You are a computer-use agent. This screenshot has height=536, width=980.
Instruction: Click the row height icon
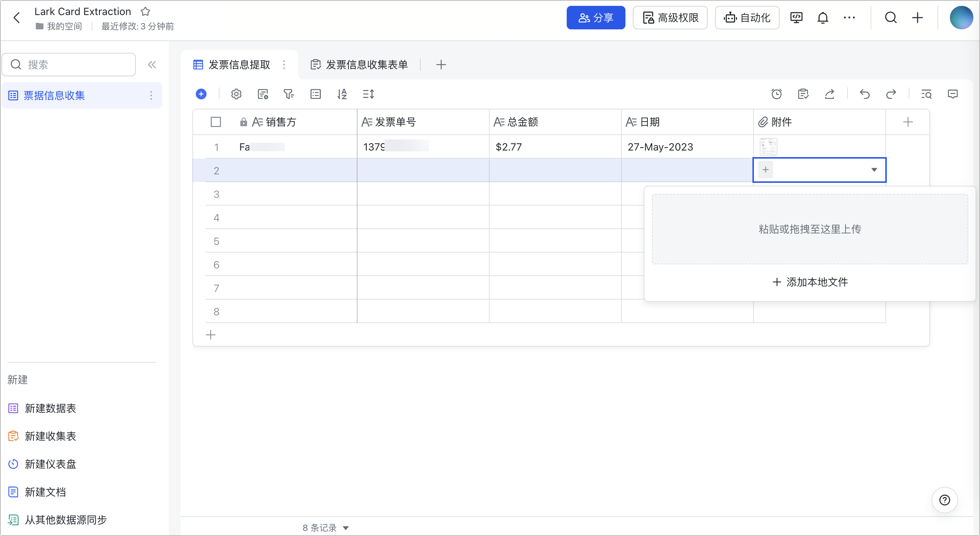[368, 94]
